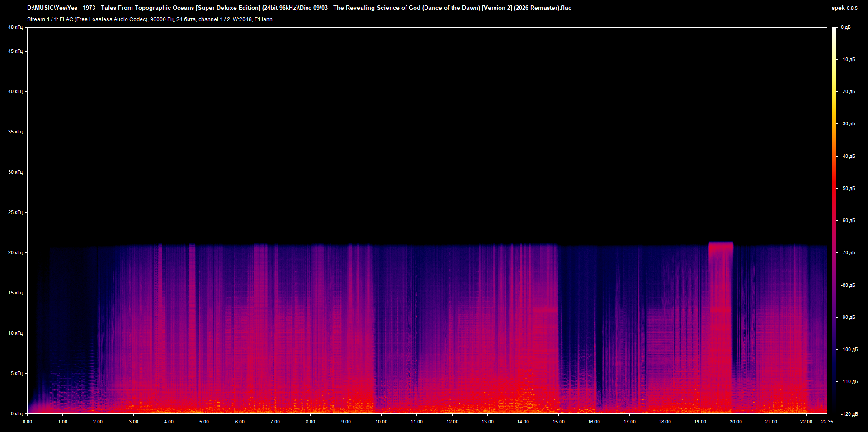This screenshot has height=432, width=868.
Task: Click the 35 кГц frequency axis label
Action: point(15,132)
